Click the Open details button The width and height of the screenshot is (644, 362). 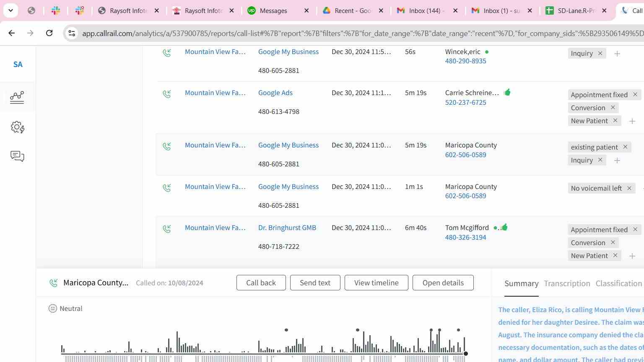pos(443,283)
